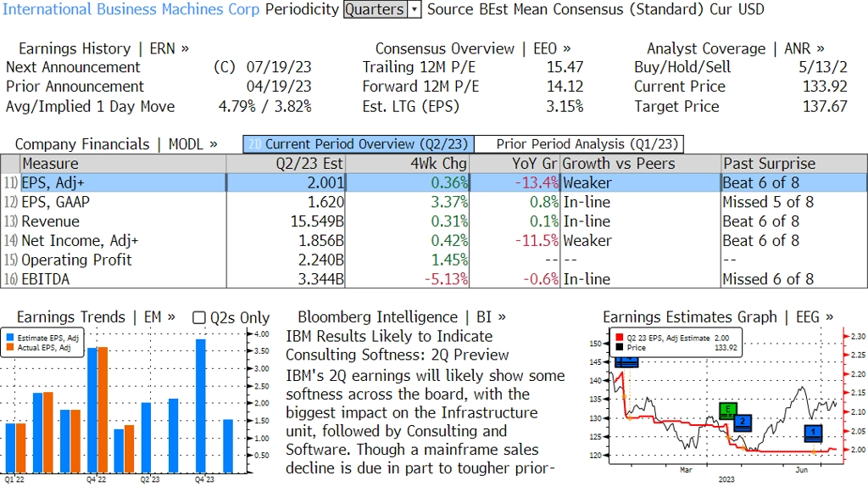
Task: Click the 3.37% EPS GAAP 4Wk change cell
Action: (x=407, y=202)
